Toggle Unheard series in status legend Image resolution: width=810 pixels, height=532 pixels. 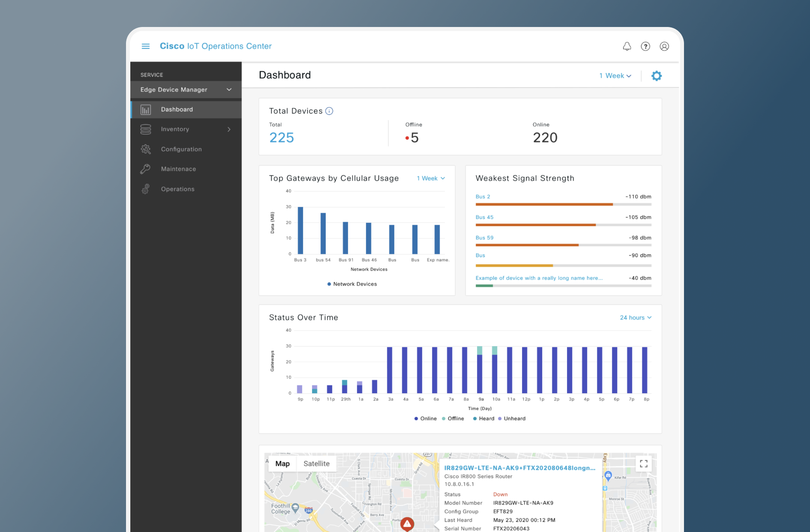coord(511,418)
